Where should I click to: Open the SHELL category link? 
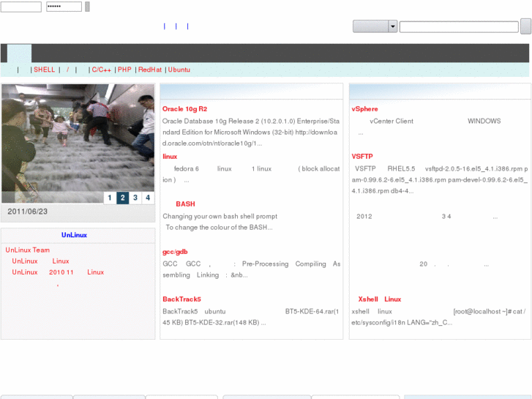(44, 70)
